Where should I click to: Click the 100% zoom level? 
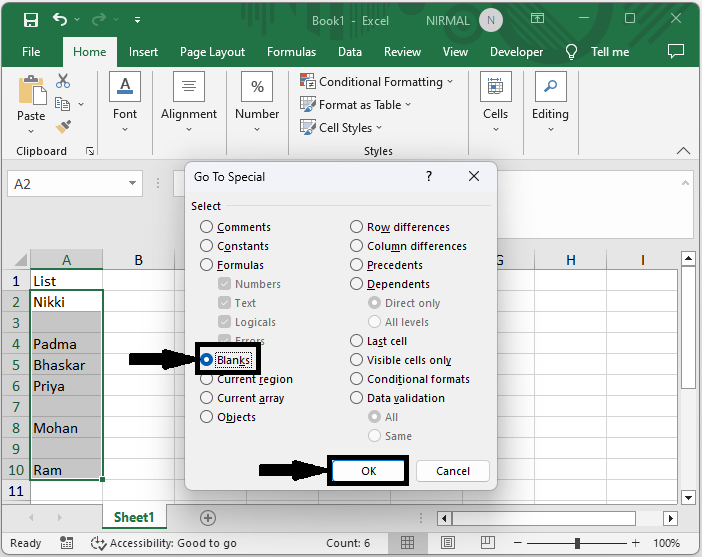(x=666, y=543)
